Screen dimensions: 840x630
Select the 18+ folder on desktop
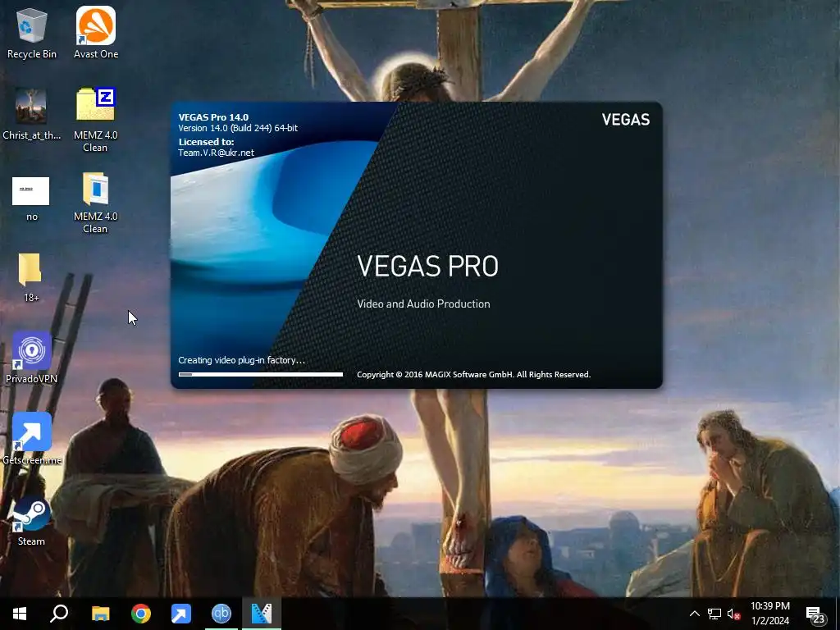tap(30, 277)
